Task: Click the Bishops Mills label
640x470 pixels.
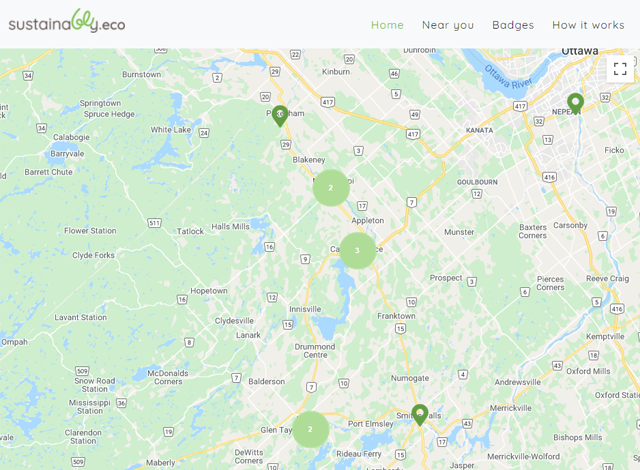Action: (x=578, y=437)
